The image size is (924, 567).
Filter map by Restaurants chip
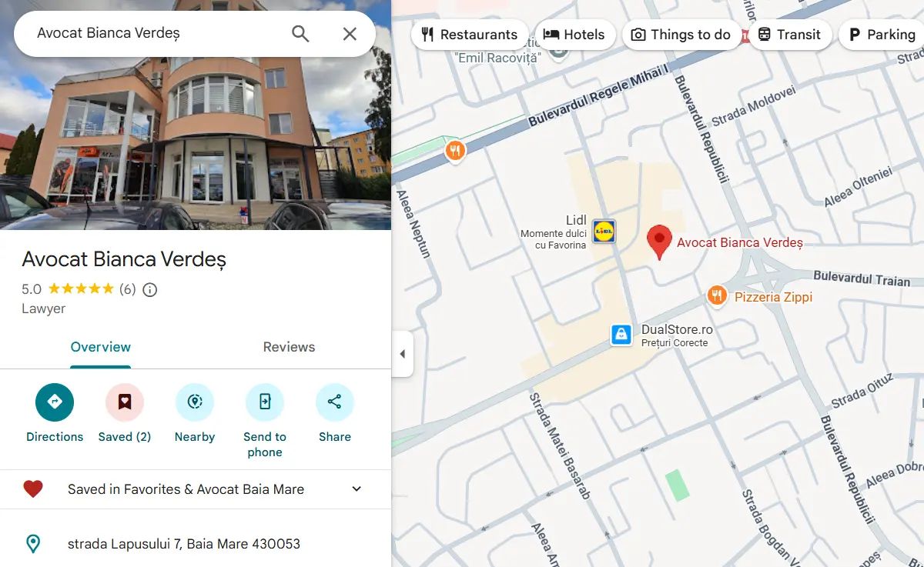click(x=469, y=35)
